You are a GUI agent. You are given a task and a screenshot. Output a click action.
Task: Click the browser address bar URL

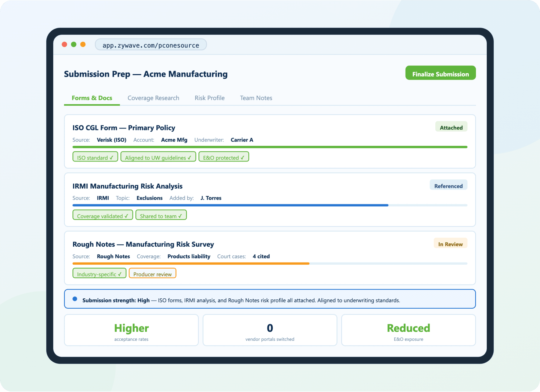coord(151,45)
